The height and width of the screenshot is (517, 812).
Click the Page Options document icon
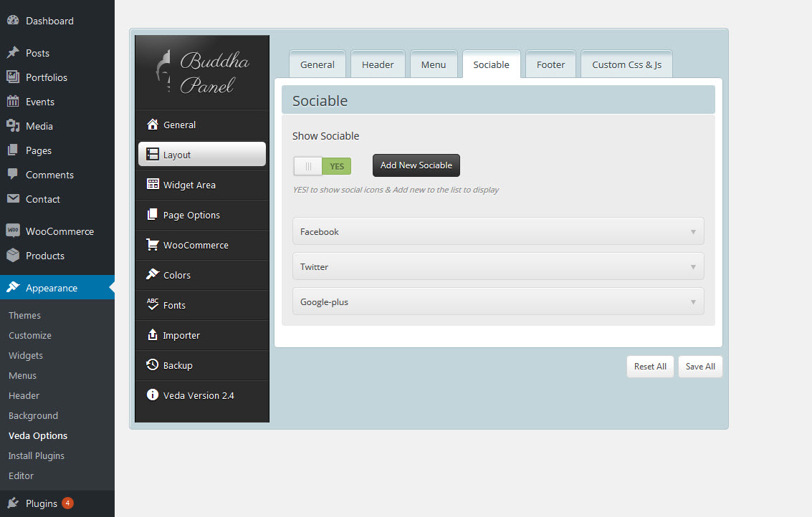(x=152, y=214)
